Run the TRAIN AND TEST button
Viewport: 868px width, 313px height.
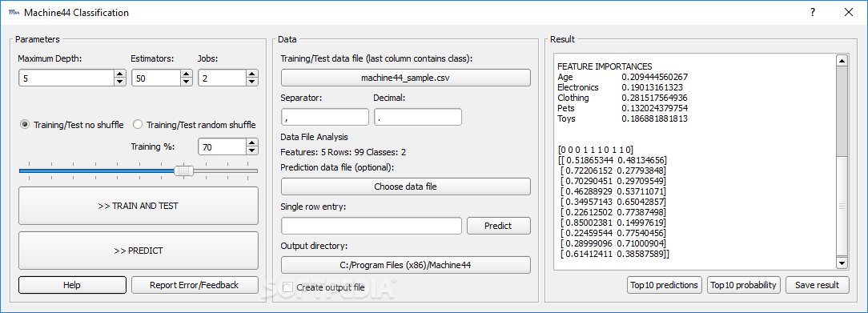coord(139,205)
